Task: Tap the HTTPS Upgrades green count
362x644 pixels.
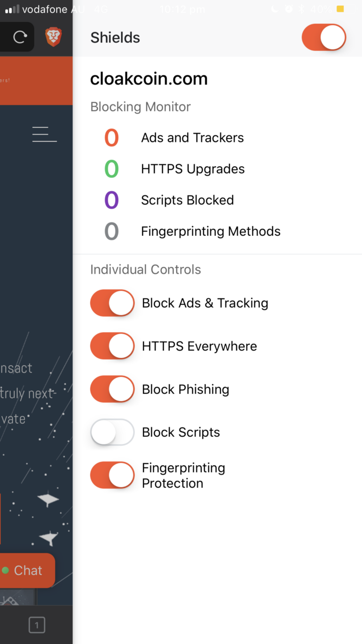Action: point(111,169)
